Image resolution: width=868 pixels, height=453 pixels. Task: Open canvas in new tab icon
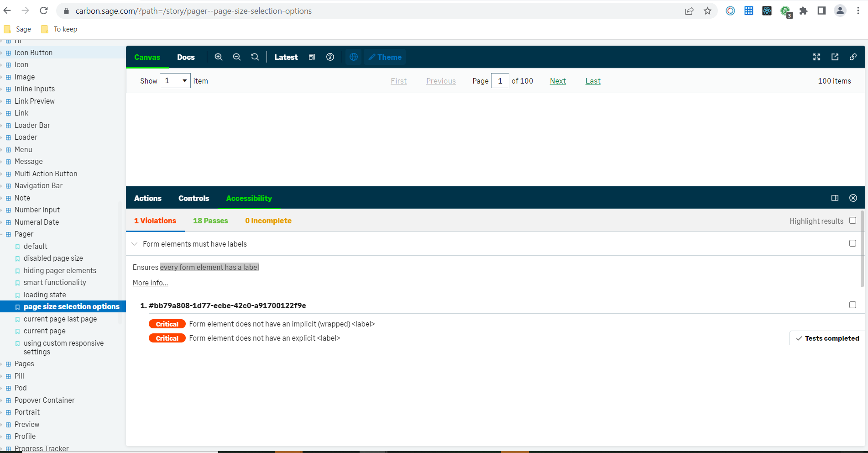click(835, 57)
